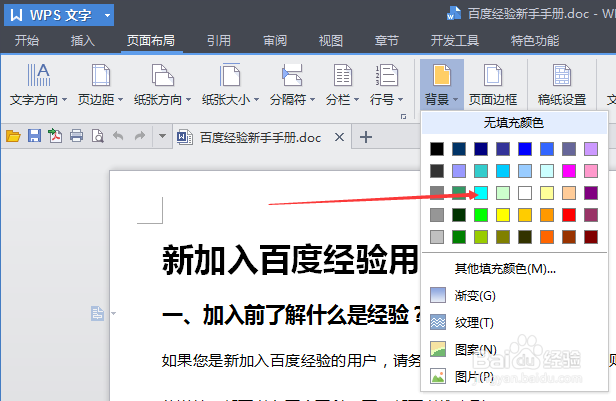Open print preview icon
Screen dimensions: 616x401
(x=97, y=136)
